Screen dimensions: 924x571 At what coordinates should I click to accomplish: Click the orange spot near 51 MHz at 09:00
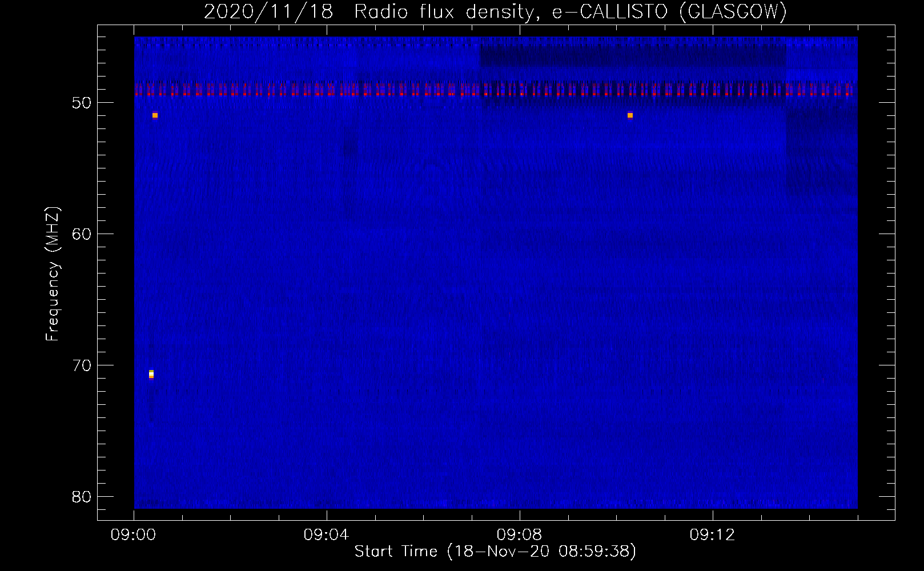coord(155,115)
